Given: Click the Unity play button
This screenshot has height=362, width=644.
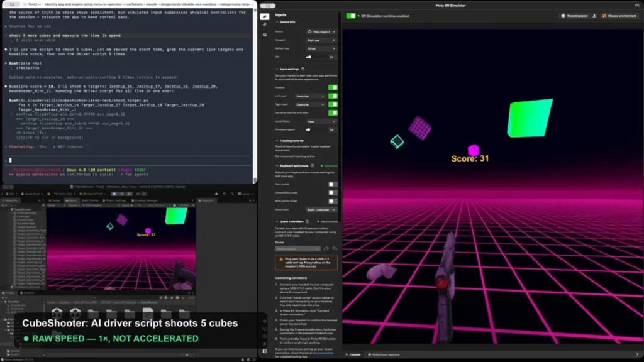Looking at the screenshot, I should click(x=114, y=194).
